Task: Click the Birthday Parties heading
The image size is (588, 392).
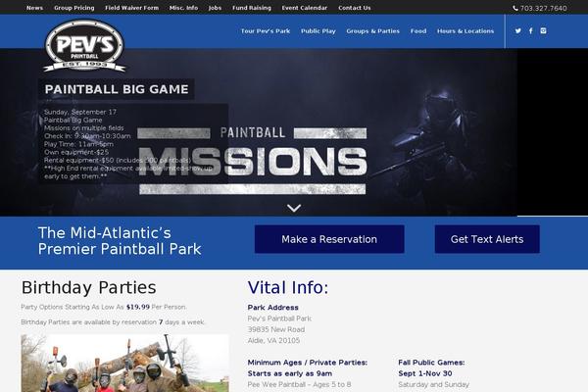Action: 88,288
